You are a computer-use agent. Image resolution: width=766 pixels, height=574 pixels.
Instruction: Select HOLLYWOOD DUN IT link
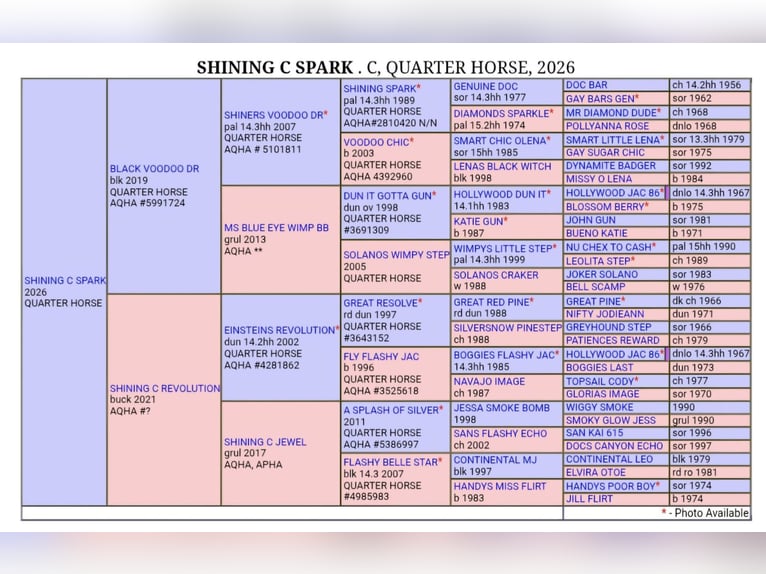(x=499, y=194)
